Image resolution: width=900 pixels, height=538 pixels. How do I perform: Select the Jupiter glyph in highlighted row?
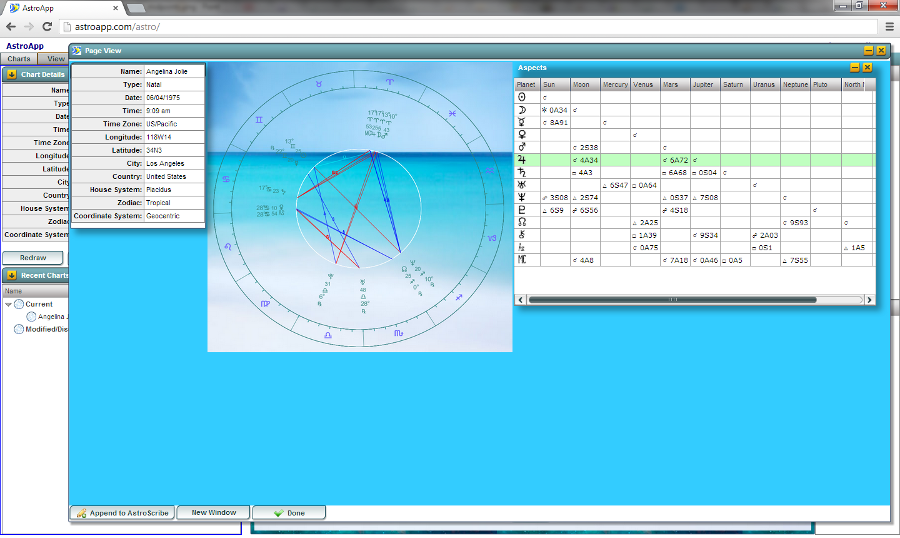520,159
